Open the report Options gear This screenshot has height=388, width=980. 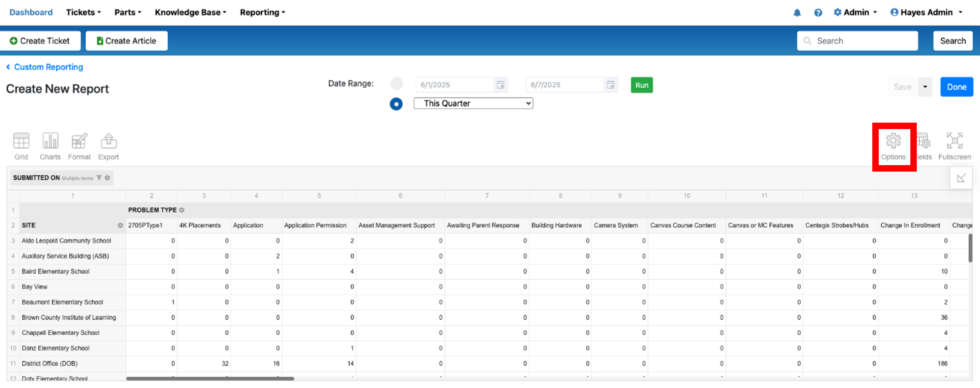coord(893,146)
